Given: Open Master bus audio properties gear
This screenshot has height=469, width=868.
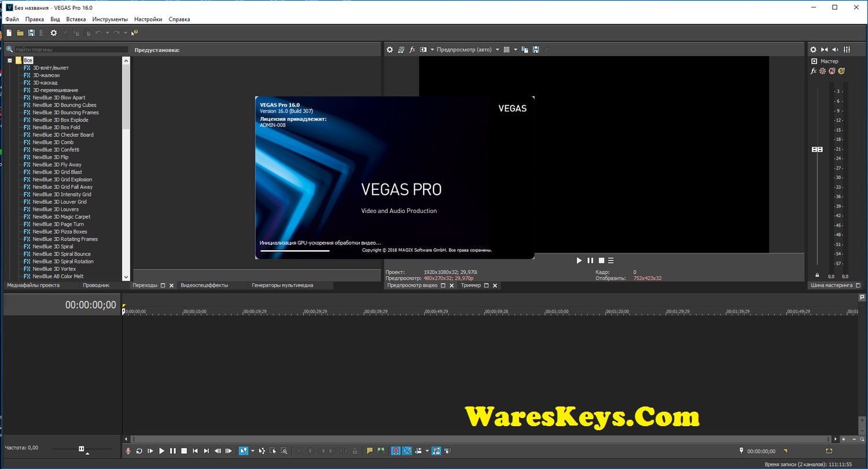Looking at the screenshot, I should coord(813,50).
